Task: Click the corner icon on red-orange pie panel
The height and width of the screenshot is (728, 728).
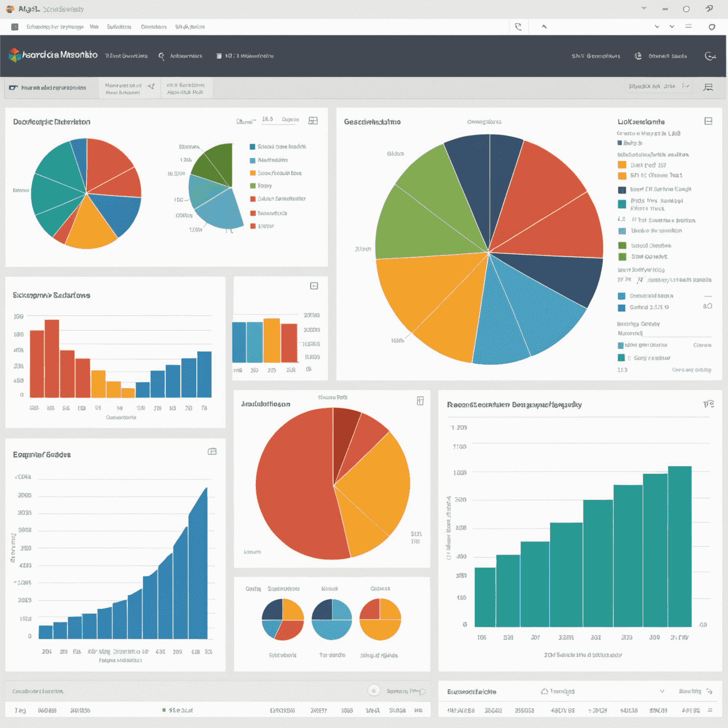Action: 420,401
